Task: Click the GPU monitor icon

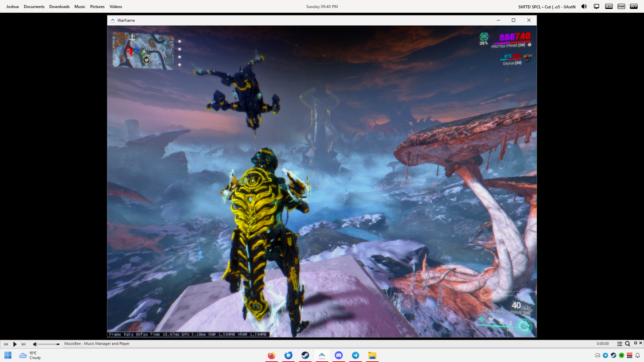Action: (634, 6)
